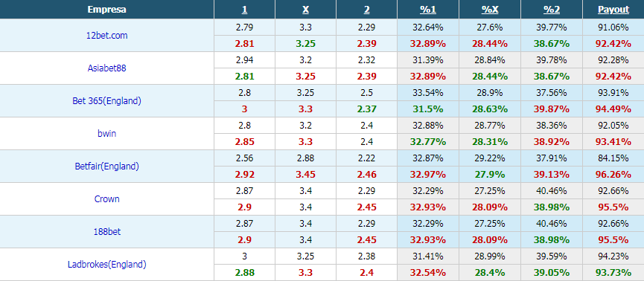
Task: Click the 188bet company link
Action: point(106,232)
